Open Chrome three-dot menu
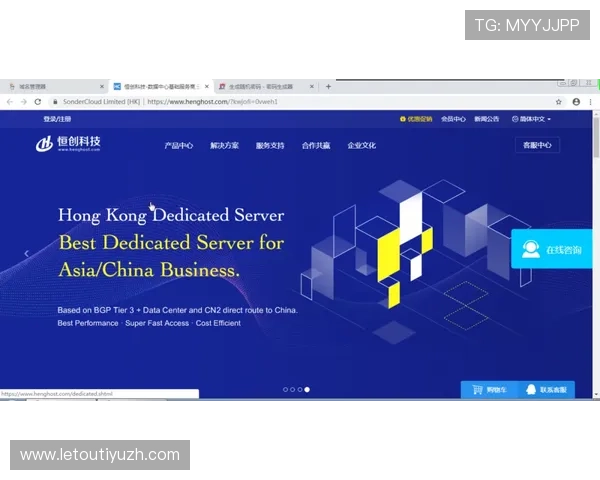This screenshot has width=600, height=480. [590, 102]
